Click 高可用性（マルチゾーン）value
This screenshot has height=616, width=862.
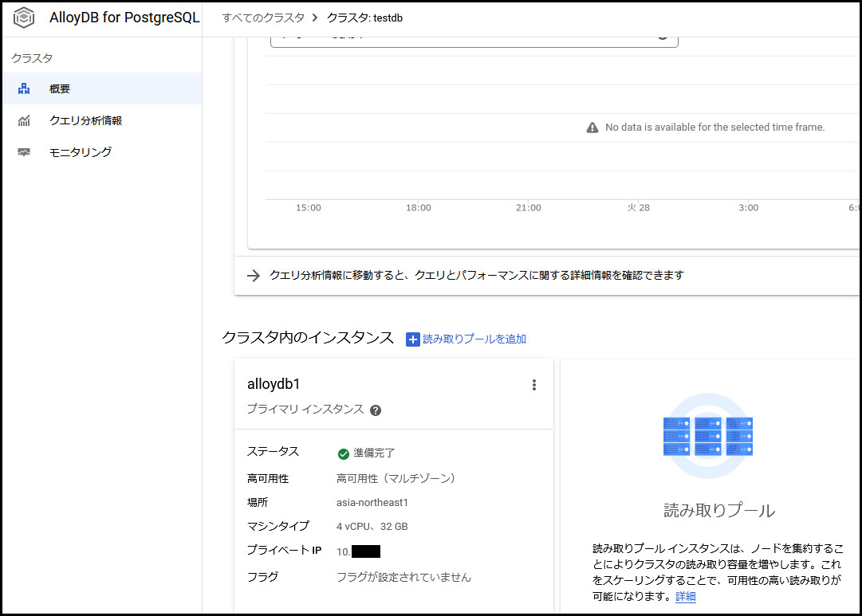[x=396, y=479]
